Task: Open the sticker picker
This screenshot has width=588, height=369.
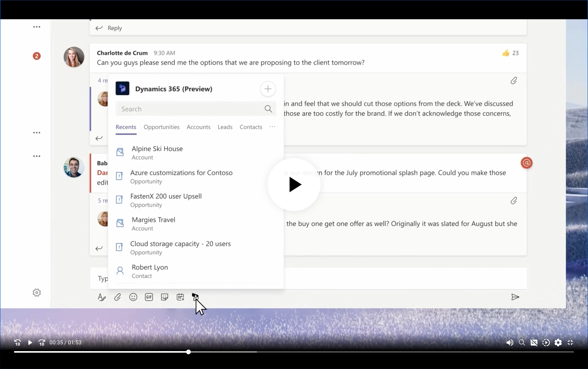Action: coord(164,297)
